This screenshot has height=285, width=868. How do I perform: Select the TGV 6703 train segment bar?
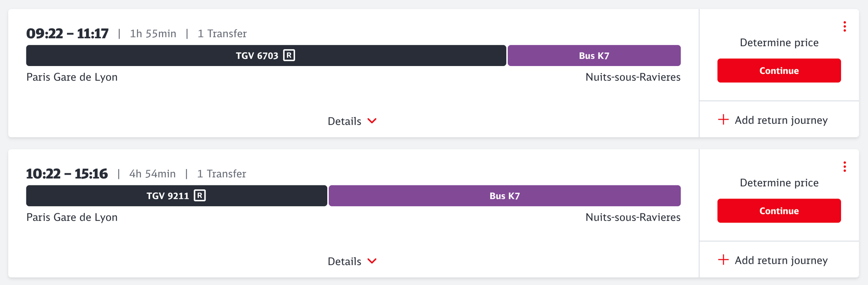tap(174, 56)
